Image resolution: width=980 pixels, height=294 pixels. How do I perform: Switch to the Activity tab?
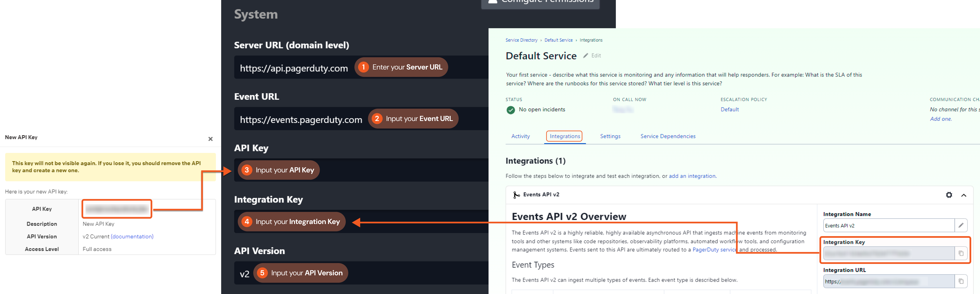(520, 136)
